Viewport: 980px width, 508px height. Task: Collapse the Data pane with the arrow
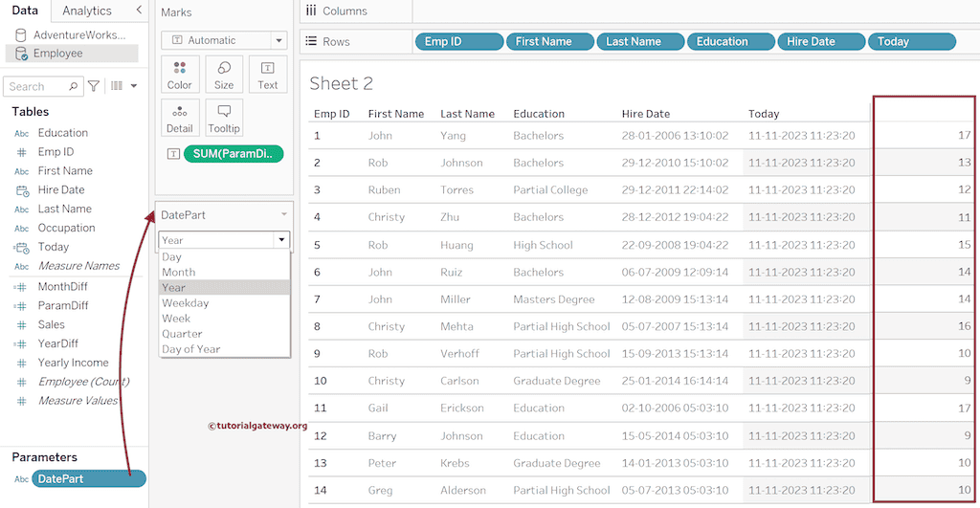point(140,11)
